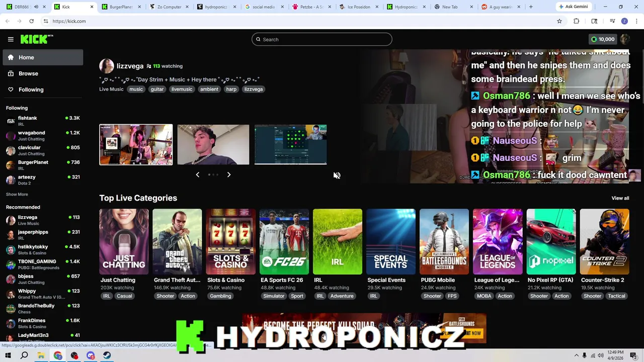This screenshot has height=362, width=644.
Task: Open the user profile avatar menu
Action: pos(625,39)
